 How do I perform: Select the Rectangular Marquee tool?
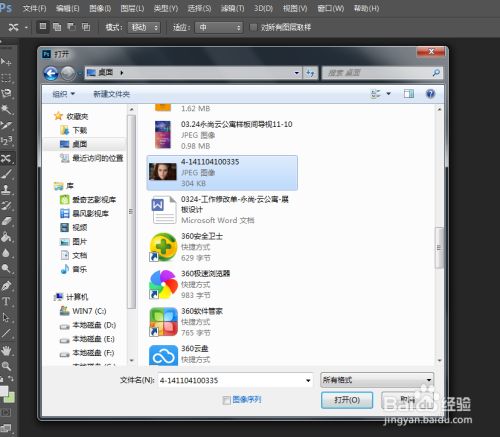point(6,78)
